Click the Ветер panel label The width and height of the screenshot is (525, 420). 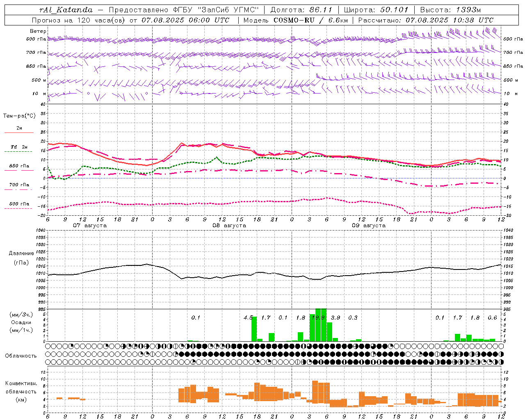tap(38, 31)
